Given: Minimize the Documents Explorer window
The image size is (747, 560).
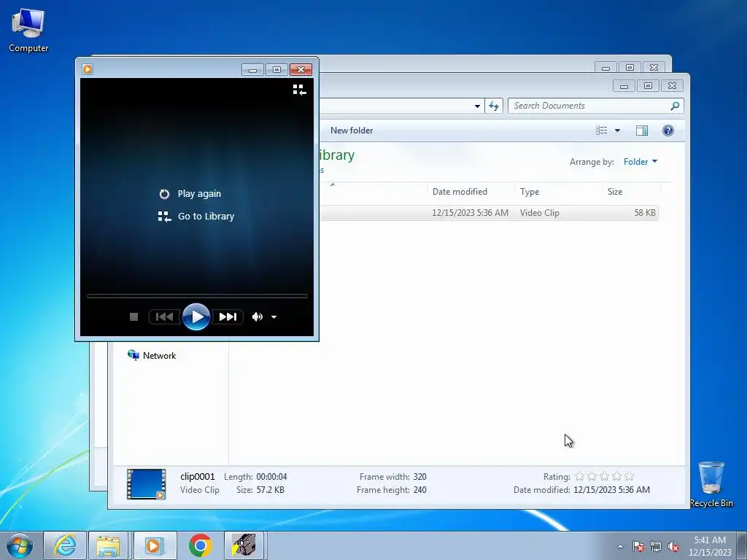Looking at the screenshot, I should [624, 86].
